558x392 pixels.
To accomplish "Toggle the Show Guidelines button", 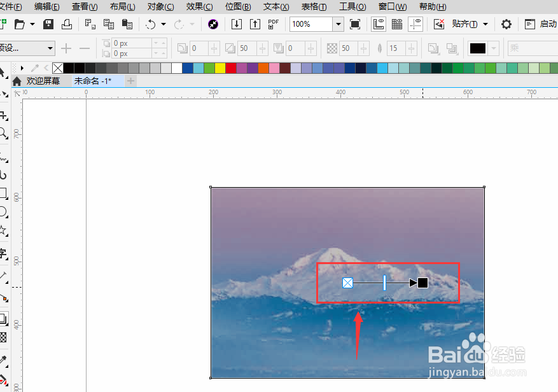I will pos(415,24).
